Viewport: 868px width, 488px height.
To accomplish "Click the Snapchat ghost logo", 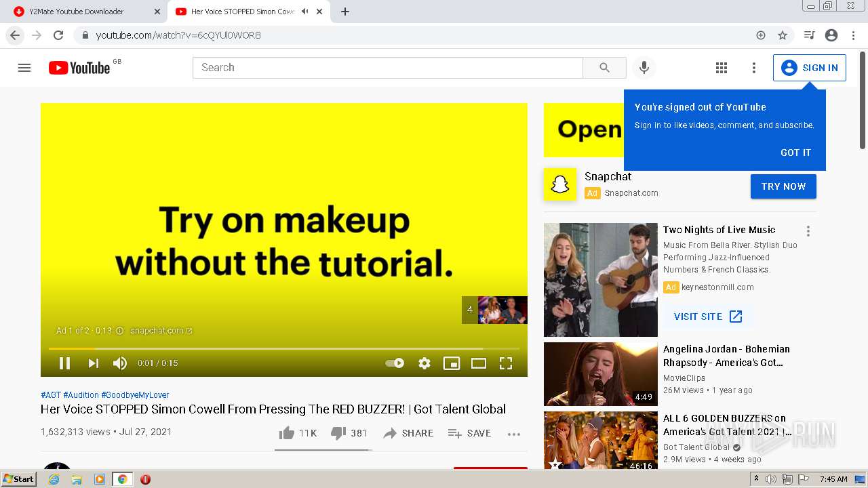I will pos(560,184).
